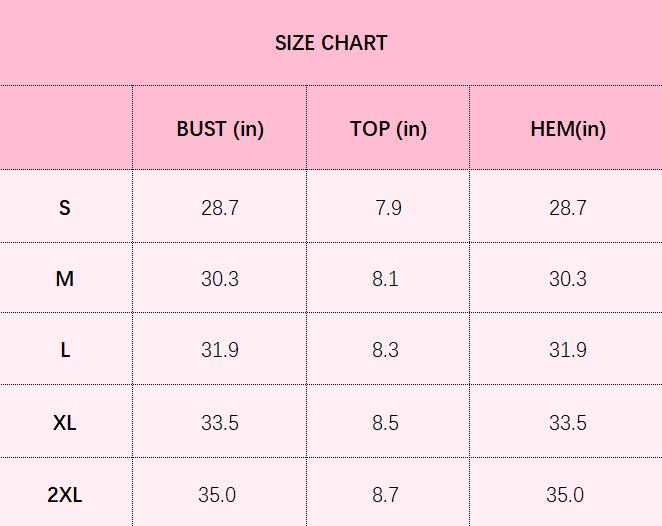The image size is (662, 526).
Task: Select the BUST (in) column header
Action: tap(220, 129)
